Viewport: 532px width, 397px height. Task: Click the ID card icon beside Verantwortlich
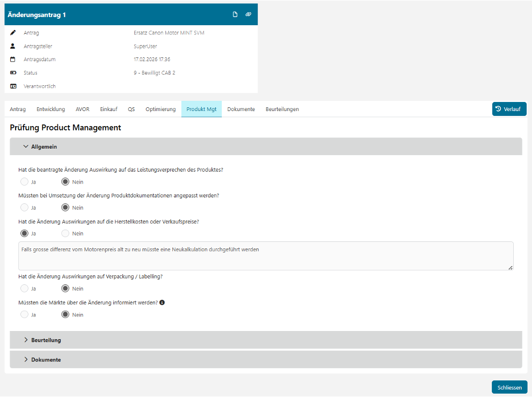coord(13,86)
